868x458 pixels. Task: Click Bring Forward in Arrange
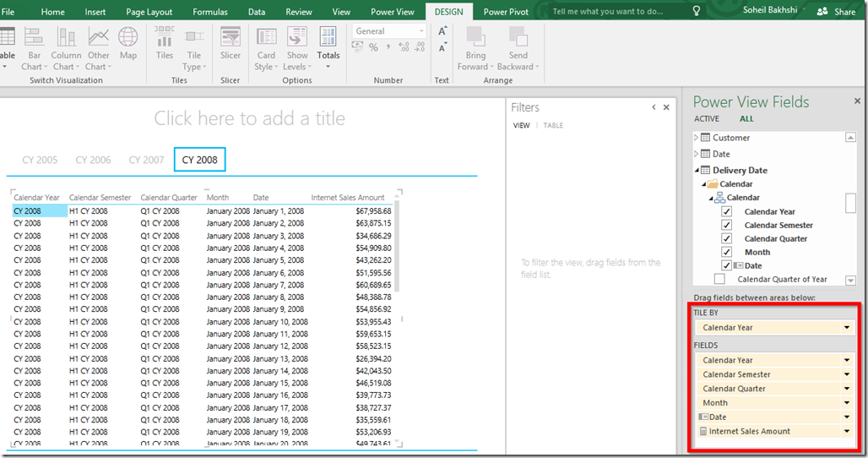pos(475,49)
